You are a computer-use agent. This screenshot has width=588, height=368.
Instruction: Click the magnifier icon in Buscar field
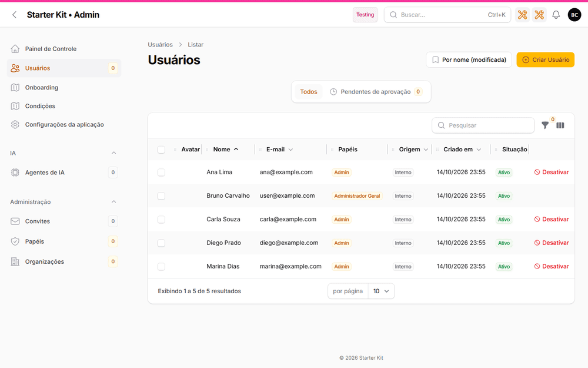tap(393, 15)
